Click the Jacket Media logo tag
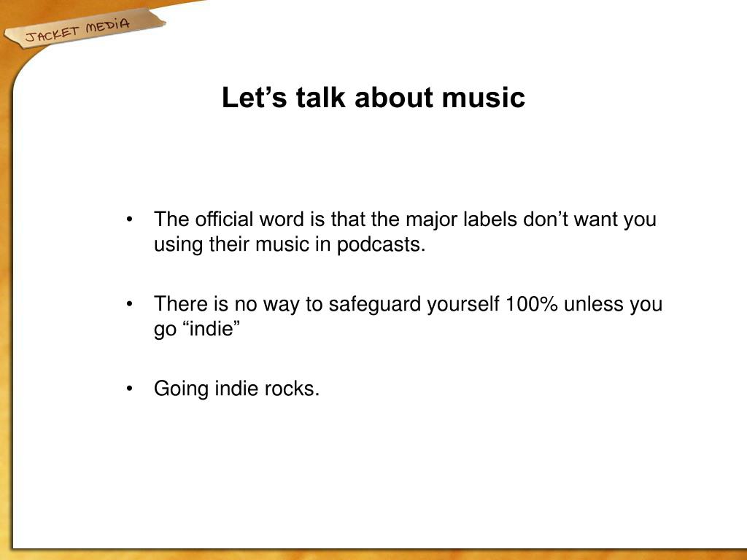Viewport: 747px width, 560px height. coord(85,28)
